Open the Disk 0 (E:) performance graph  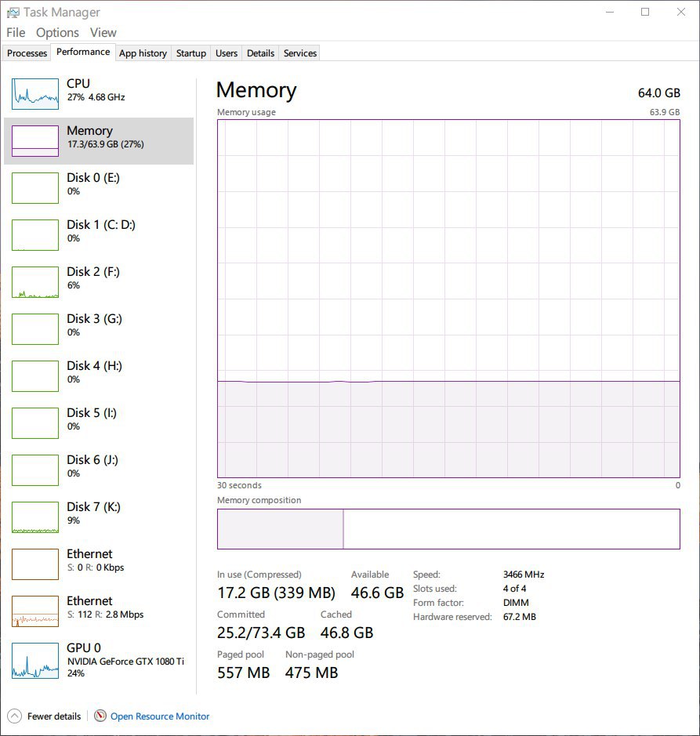click(35, 188)
